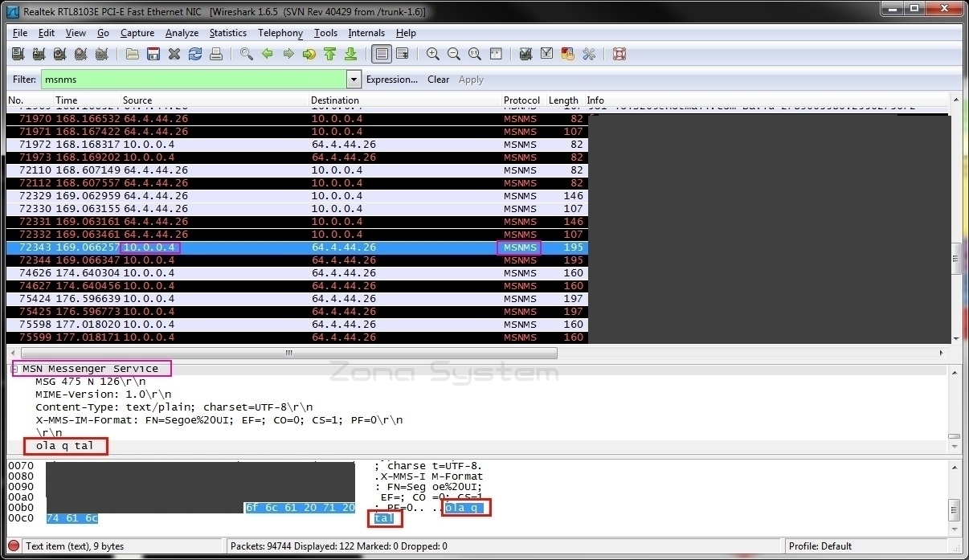Restart the running live capture
Image resolution: width=969 pixels, height=560 pixels.
(101, 54)
